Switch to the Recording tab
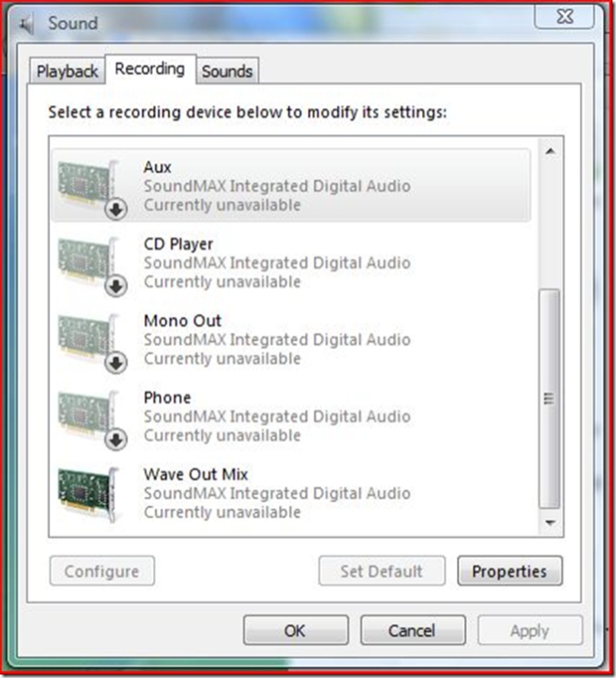The image size is (616, 678). [x=150, y=69]
